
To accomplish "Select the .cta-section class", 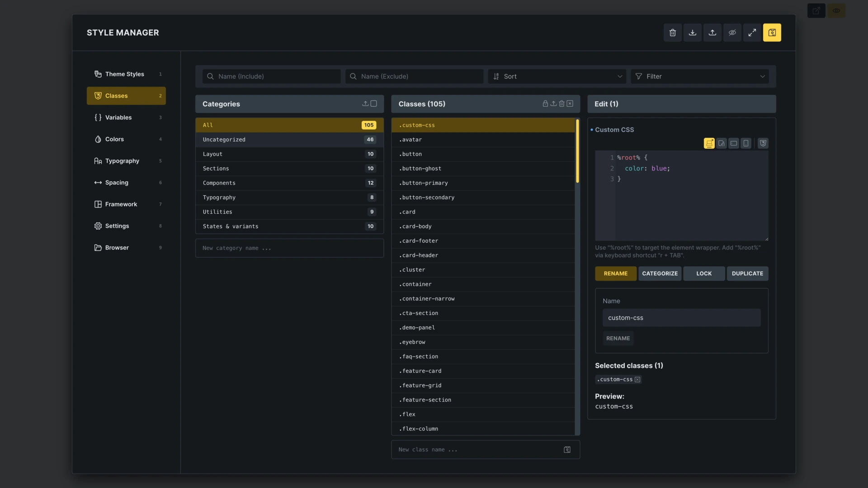I will [483, 313].
